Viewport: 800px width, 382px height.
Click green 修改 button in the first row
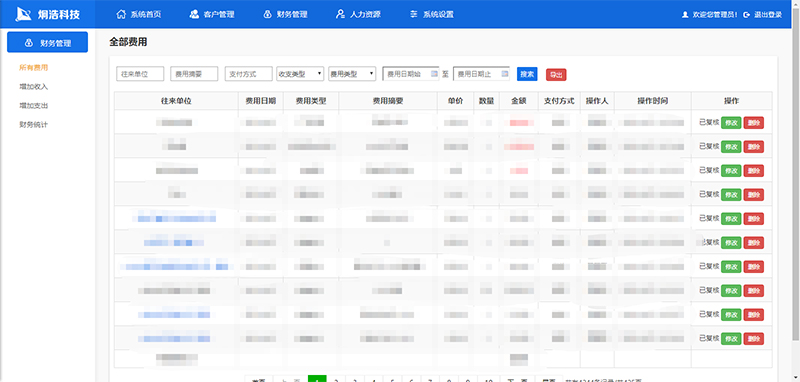pyautogui.click(x=731, y=123)
